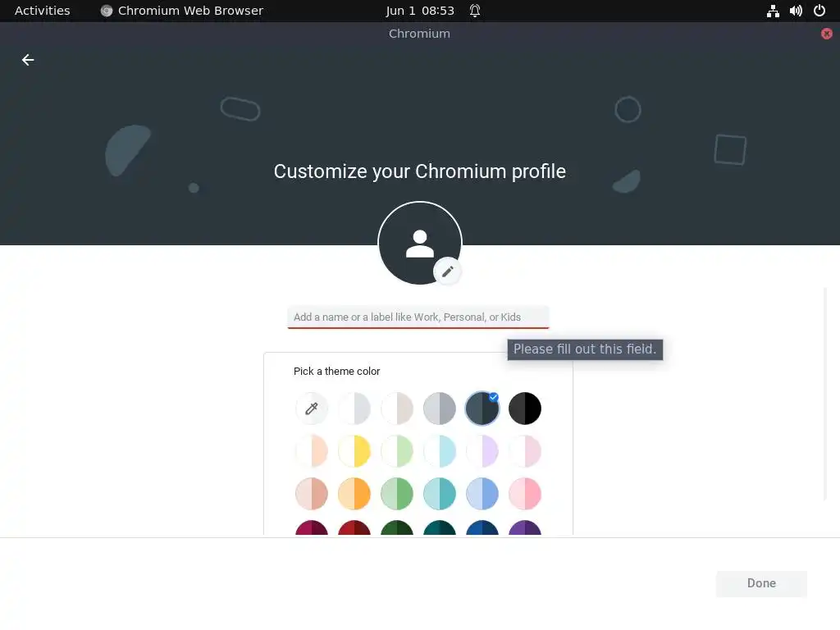Select the black theme color

point(524,409)
